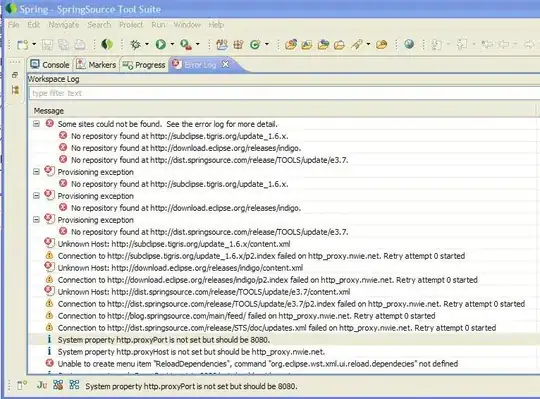Switch to the Markers tab
This screenshot has height=399, width=540.
click(96, 65)
